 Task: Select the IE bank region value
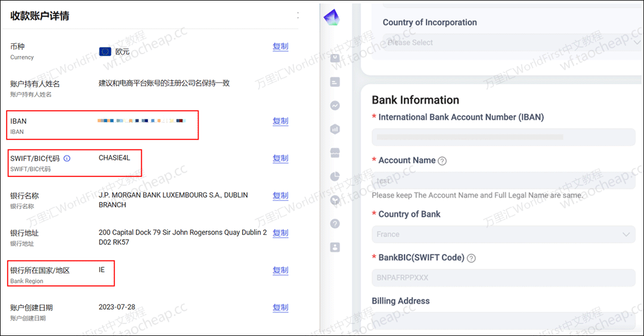pos(101,269)
